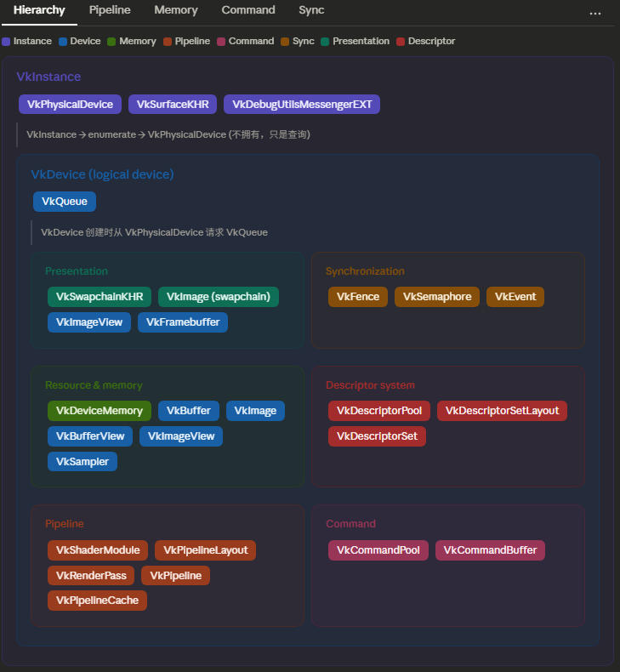This screenshot has height=672, width=620.
Task: Select the Command tab
Action: [x=248, y=10]
